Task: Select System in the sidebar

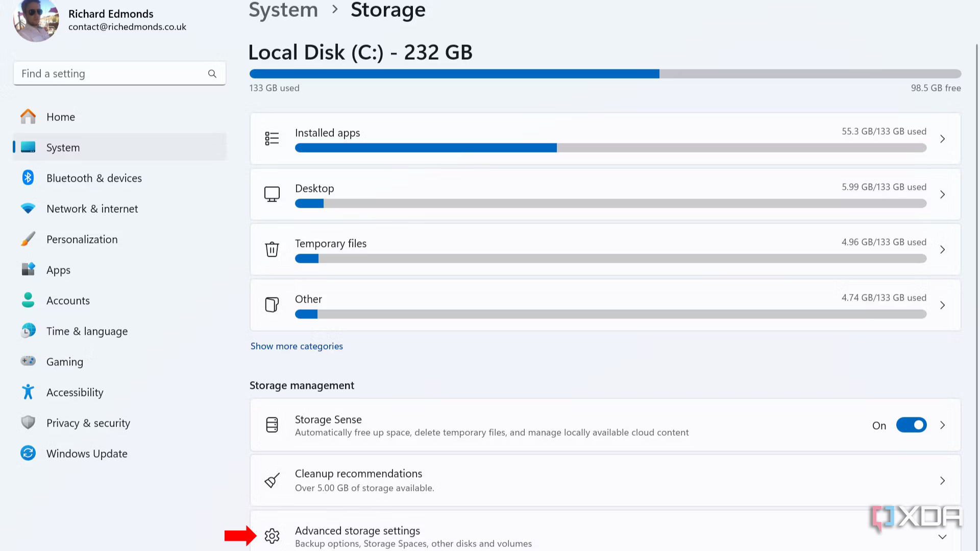Action: point(63,147)
